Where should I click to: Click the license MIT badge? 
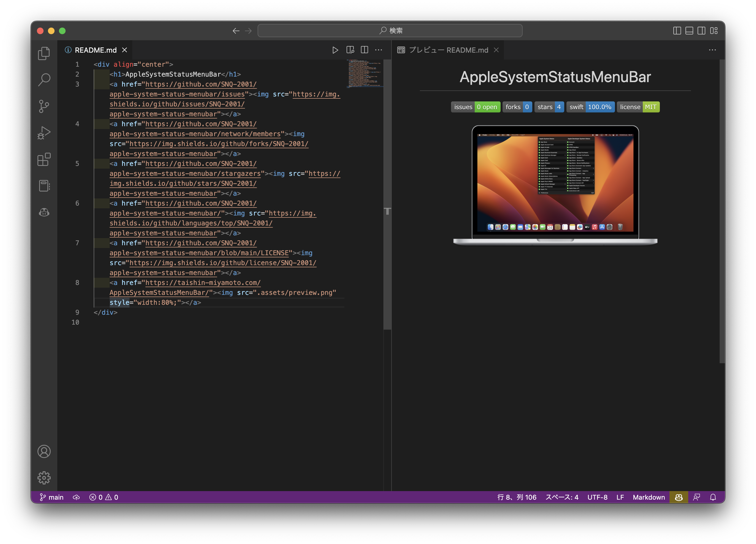click(638, 107)
